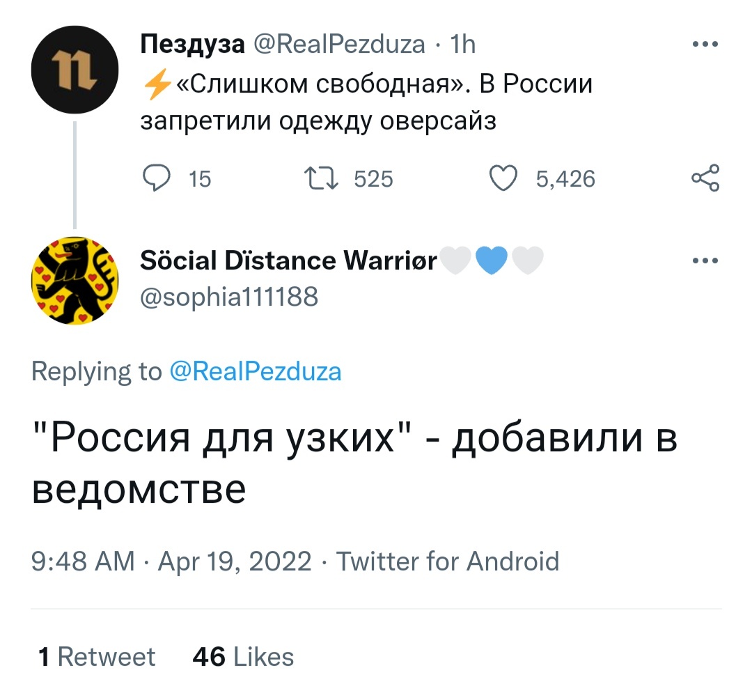Open the Söcial Dïstance Warriør display name
The height and width of the screenshot is (700, 752).
(288, 261)
